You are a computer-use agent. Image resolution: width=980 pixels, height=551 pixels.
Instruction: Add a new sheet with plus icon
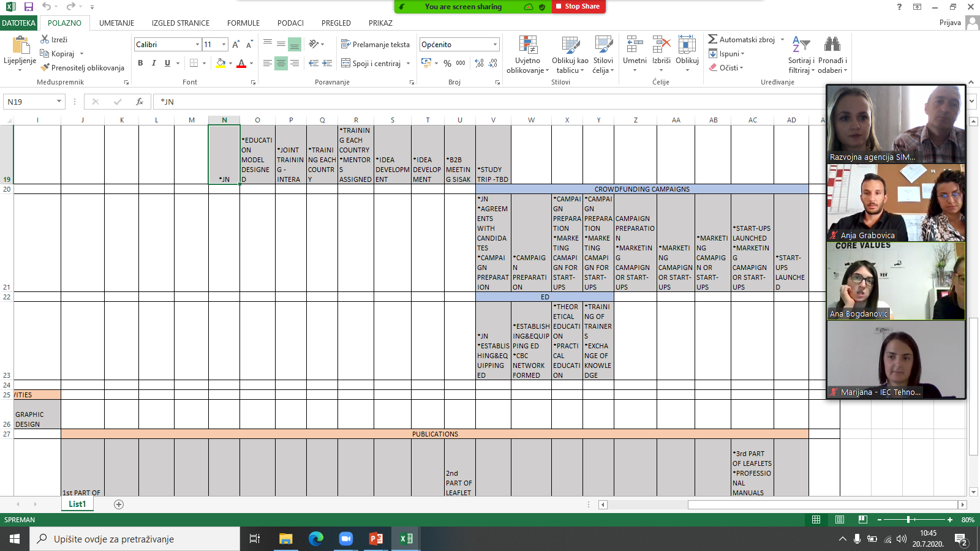tap(119, 504)
